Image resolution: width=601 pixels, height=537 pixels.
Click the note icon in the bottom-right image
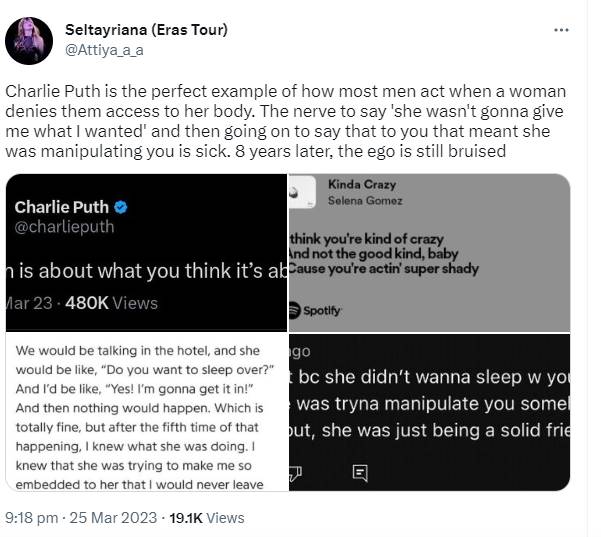[x=360, y=470]
